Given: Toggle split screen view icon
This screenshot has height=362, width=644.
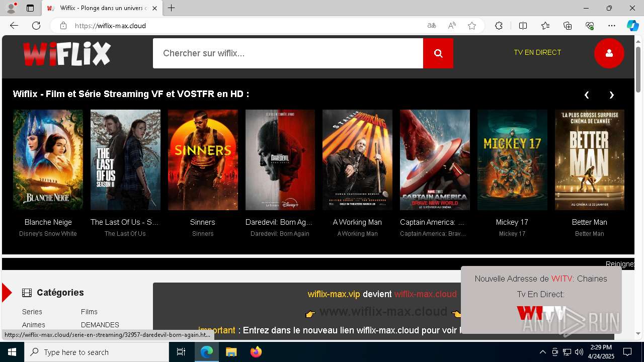Looking at the screenshot, I should tap(523, 26).
